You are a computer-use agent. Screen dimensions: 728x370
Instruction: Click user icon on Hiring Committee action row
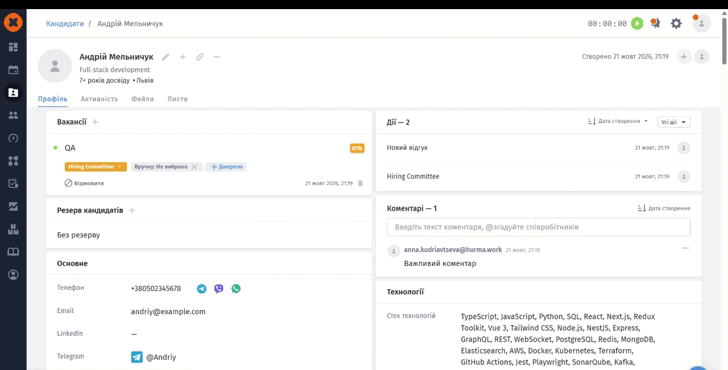[x=683, y=176]
